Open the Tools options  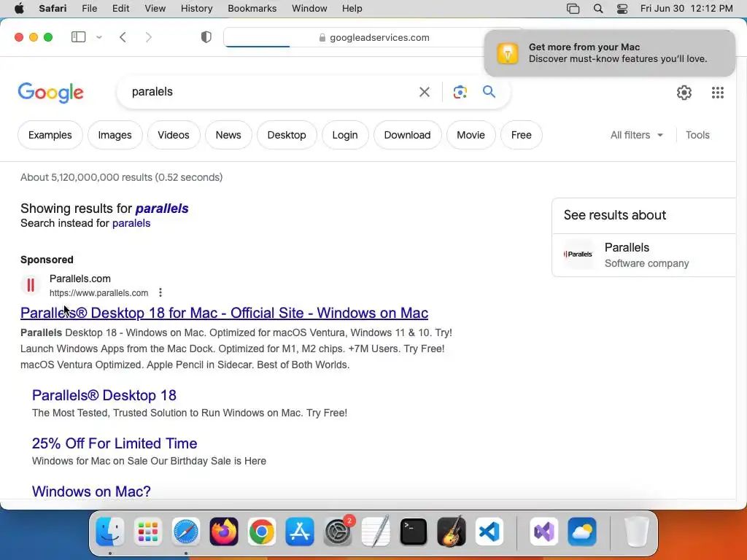tap(697, 135)
